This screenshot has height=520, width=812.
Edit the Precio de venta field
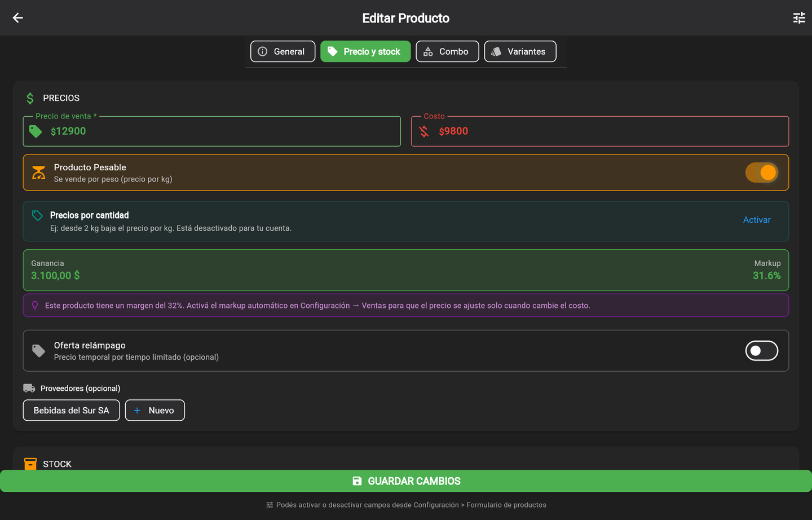(211, 131)
